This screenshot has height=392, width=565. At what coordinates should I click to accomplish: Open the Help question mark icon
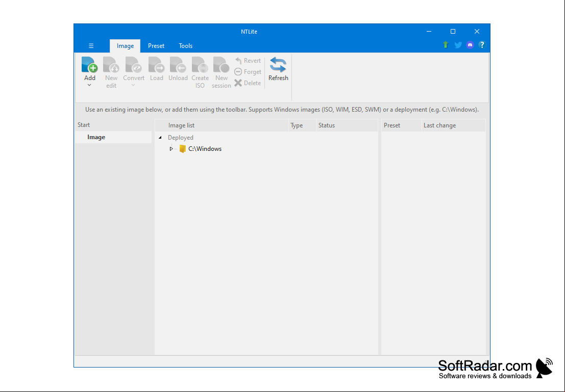[x=482, y=45]
